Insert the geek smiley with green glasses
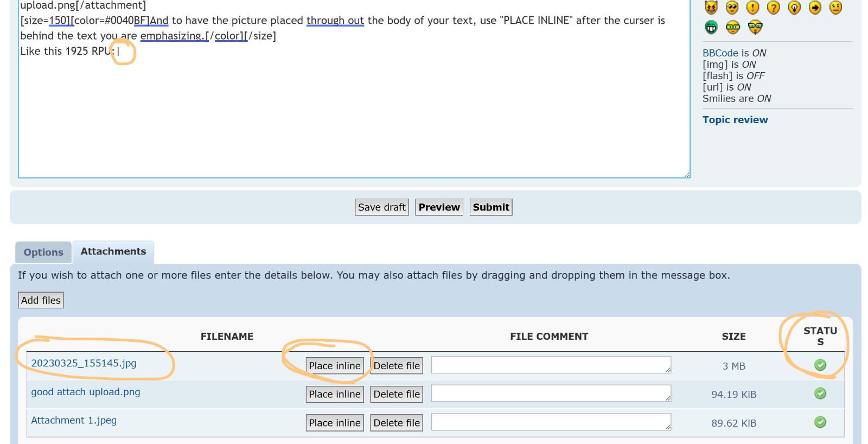The image size is (868, 444). tap(733, 27)
